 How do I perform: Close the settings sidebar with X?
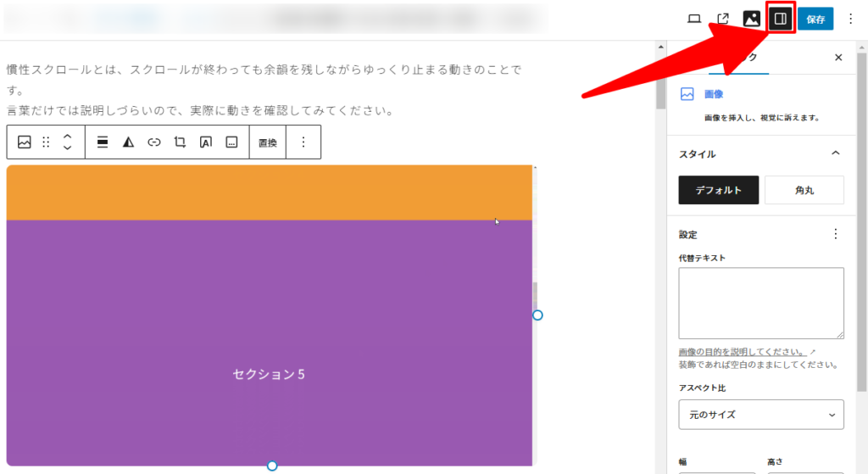tap(838, 58)
